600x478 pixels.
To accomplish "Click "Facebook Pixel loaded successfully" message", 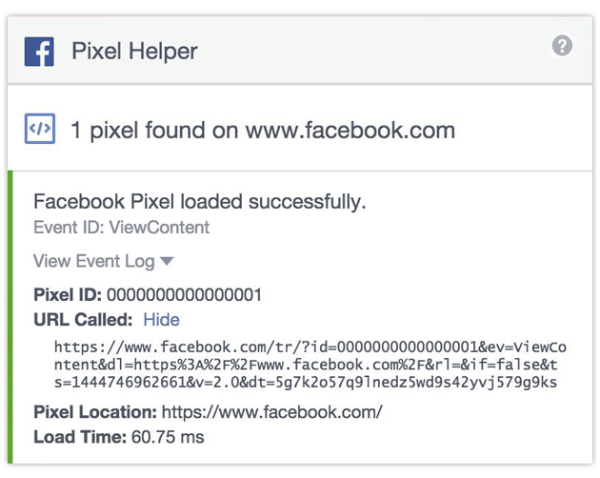I will point(200,201).
